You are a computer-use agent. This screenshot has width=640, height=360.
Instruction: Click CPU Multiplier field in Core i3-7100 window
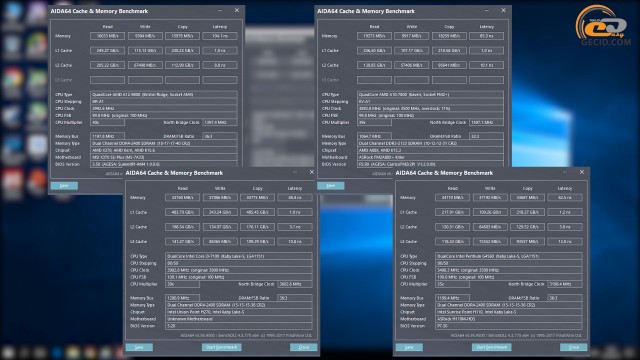182,284
